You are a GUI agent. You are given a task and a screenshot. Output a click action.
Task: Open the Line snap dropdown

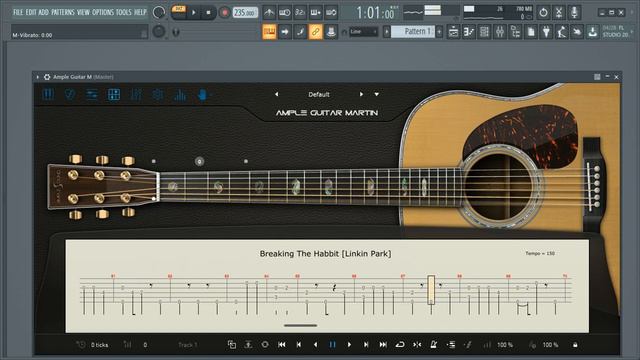[363, 31]
